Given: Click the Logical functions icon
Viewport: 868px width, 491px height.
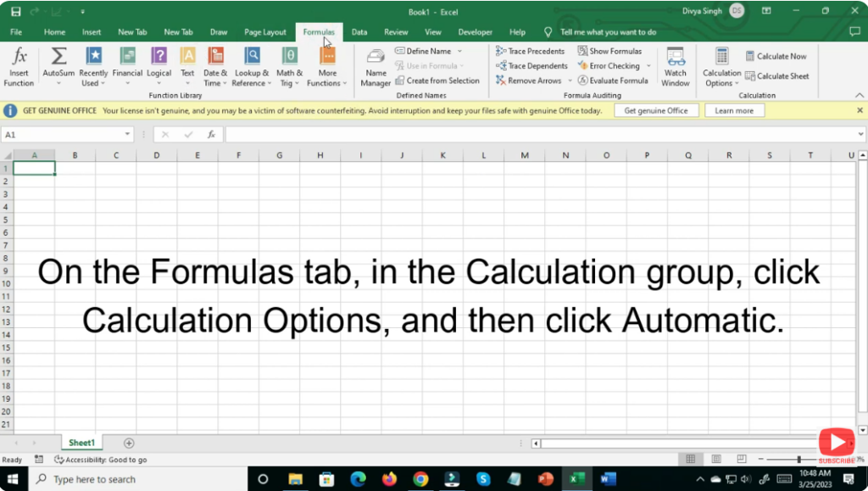Looking at the screenshot, I should (159, 68).
